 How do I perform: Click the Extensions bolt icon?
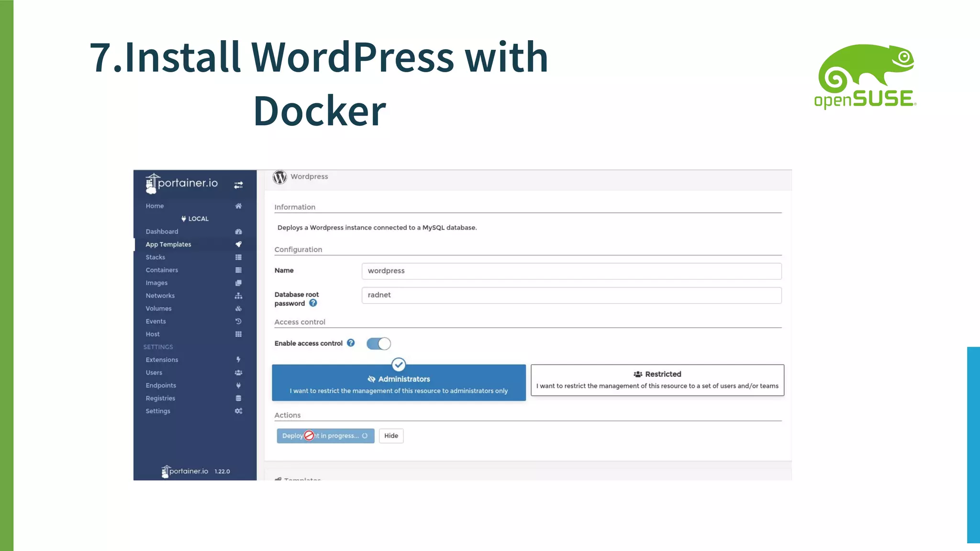[238, 360]
